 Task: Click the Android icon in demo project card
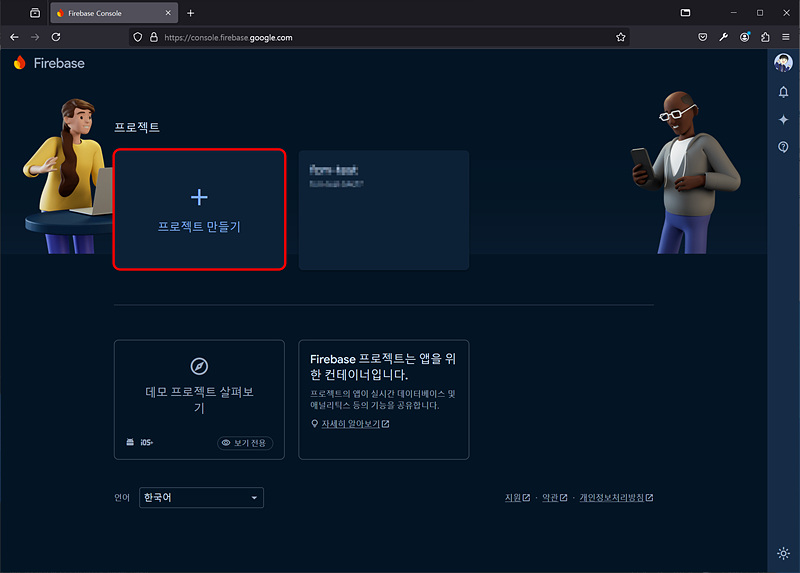(130, 442)
